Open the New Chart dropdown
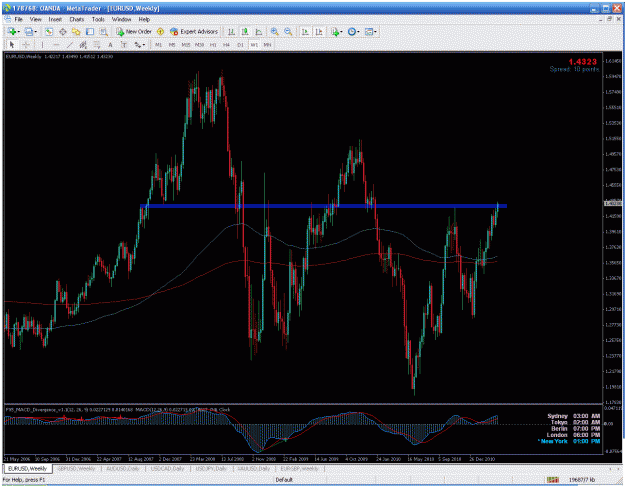Viewport: 625px width, 486px height. pyautogui.click(x=14, y=32)
